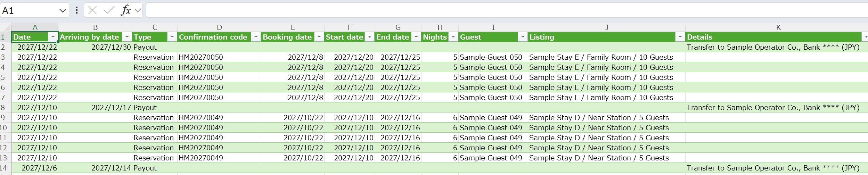The width and height of the screenshot is (868, 175).
Task: Click inside the formula bar input
Action: (x=507, y=10)
